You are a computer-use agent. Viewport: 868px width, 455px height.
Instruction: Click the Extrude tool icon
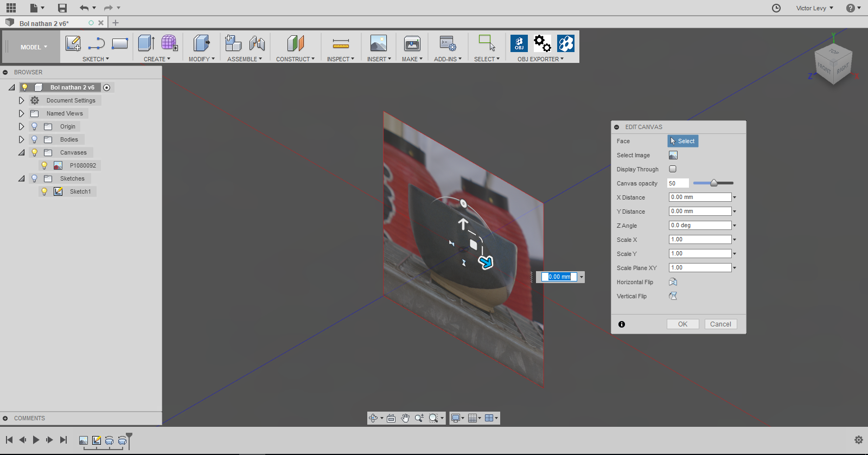pyautogui.click(x=146, y=43)
